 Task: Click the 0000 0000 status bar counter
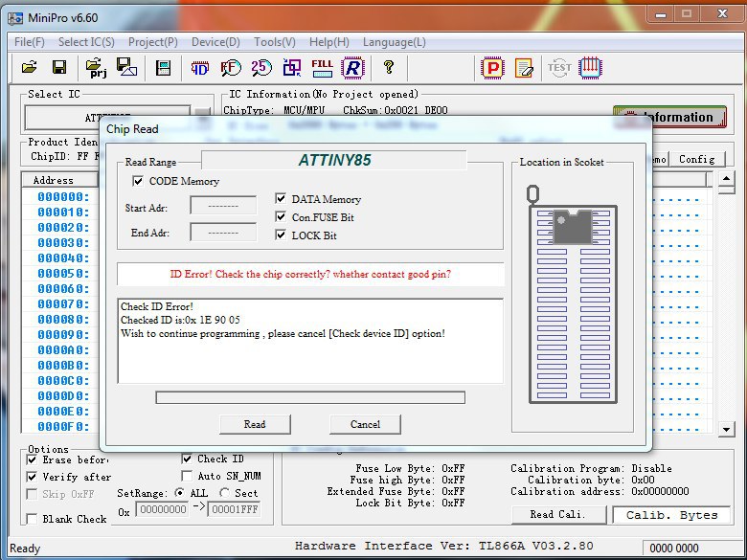pos(674,549)
